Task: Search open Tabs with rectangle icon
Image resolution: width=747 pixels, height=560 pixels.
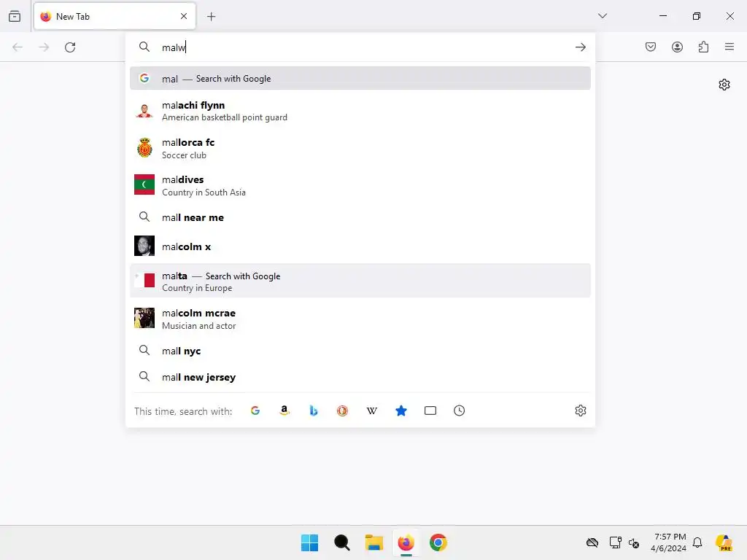Action: [x=430, y=411]
